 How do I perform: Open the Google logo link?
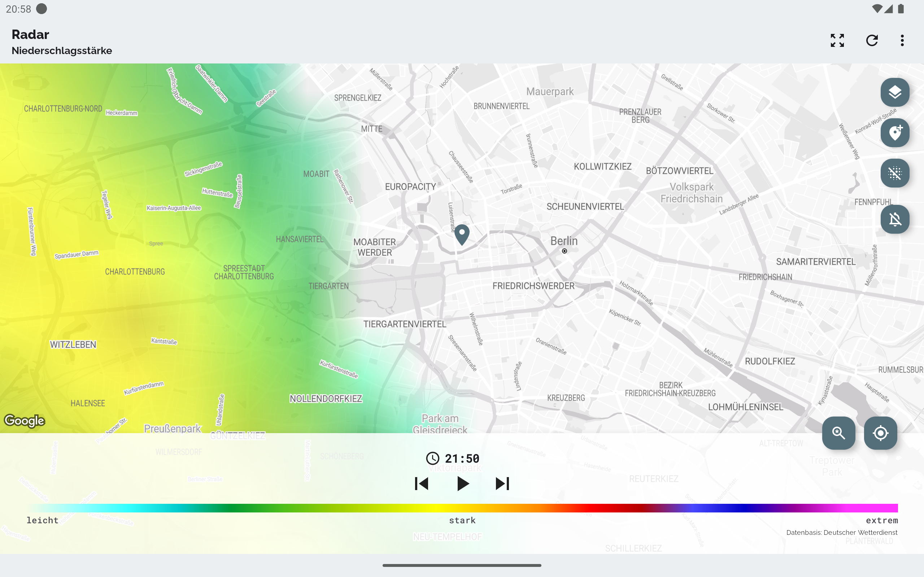coord(25,420)
